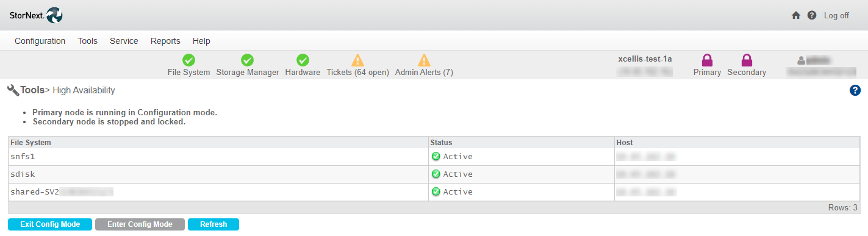Open Tickets warning triangle icon
The height and width of the screenshot is (236, 868).
(357, 60)
